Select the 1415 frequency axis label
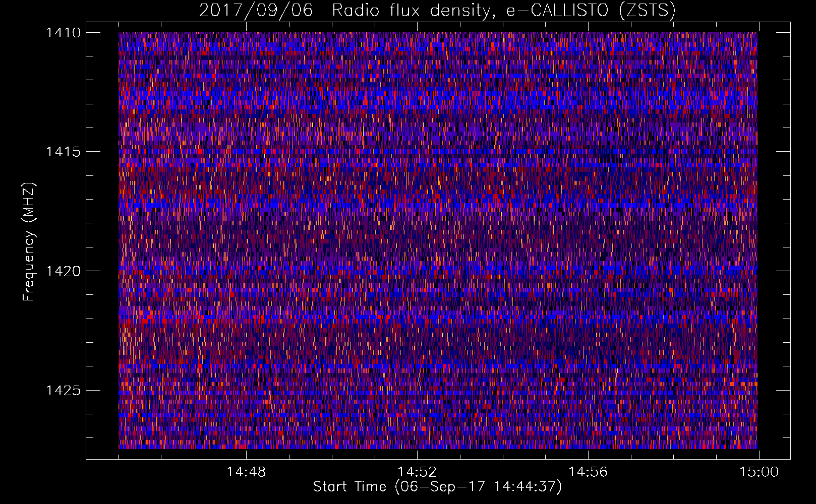This screenshot has height=504, width=816. pyautogui.click(x=63, y=152)
